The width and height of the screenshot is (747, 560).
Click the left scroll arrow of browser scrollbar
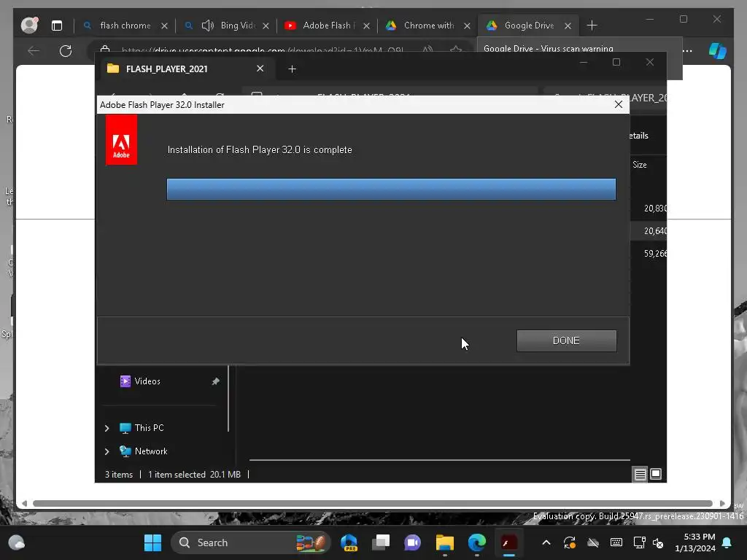[24, 503]
